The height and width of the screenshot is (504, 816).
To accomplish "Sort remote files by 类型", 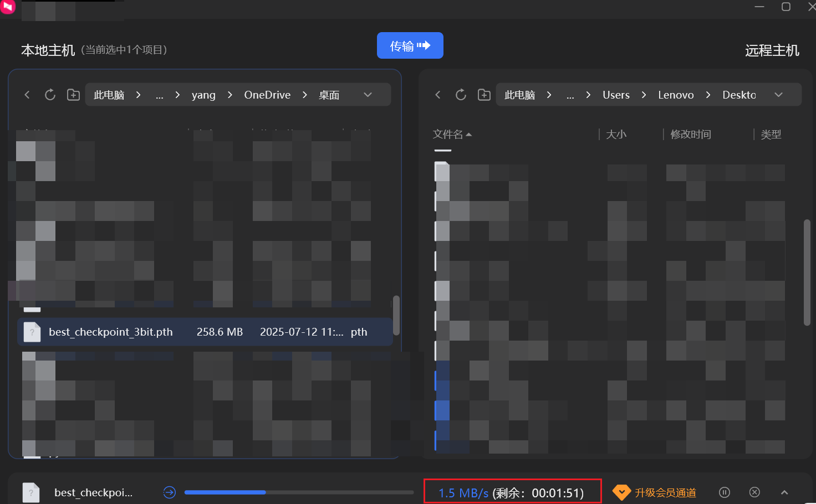I will pyautogui.click(x=771, y=134).
